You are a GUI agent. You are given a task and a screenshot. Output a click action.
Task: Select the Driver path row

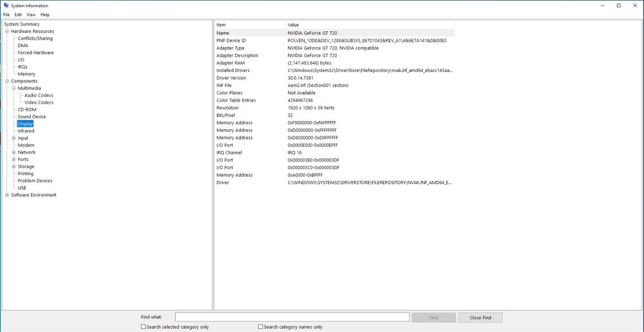tap(335, 183)
